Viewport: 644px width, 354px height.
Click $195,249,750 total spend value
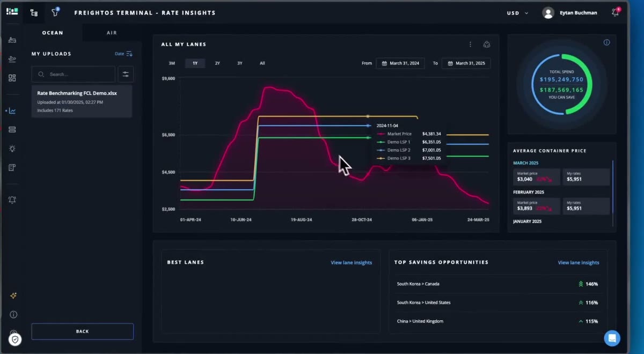(561, 79)
